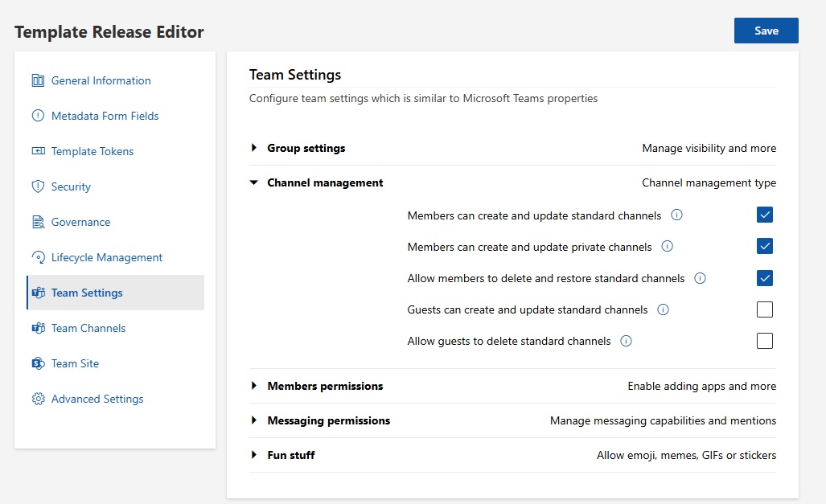Screen dimensions: 826x504
Task: Click the Fun stuff heading
Action: click(x=291, y=455)
